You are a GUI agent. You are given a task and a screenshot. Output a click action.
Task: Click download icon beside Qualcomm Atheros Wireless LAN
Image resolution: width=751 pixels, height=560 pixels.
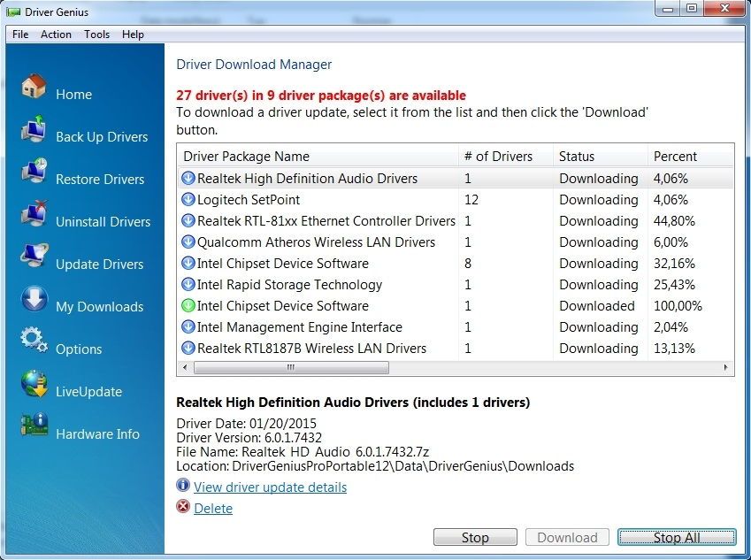pos(188,242)
